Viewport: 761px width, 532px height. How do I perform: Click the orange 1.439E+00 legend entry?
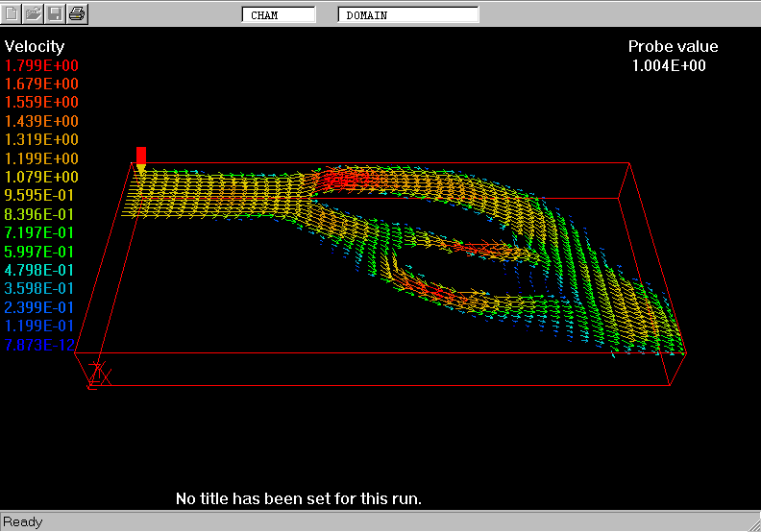click(41, 121)
